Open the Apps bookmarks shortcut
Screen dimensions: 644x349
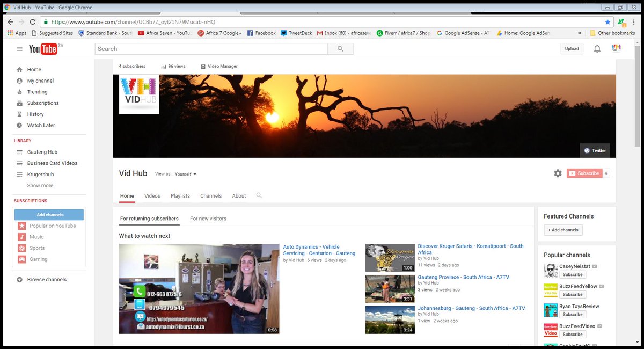pos(17,33)
